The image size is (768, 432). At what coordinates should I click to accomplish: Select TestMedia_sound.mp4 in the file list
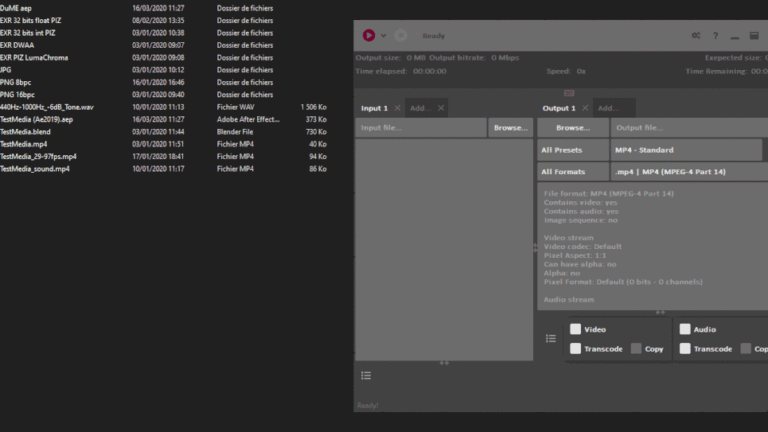pyautogui.click(x=35, y=169)
